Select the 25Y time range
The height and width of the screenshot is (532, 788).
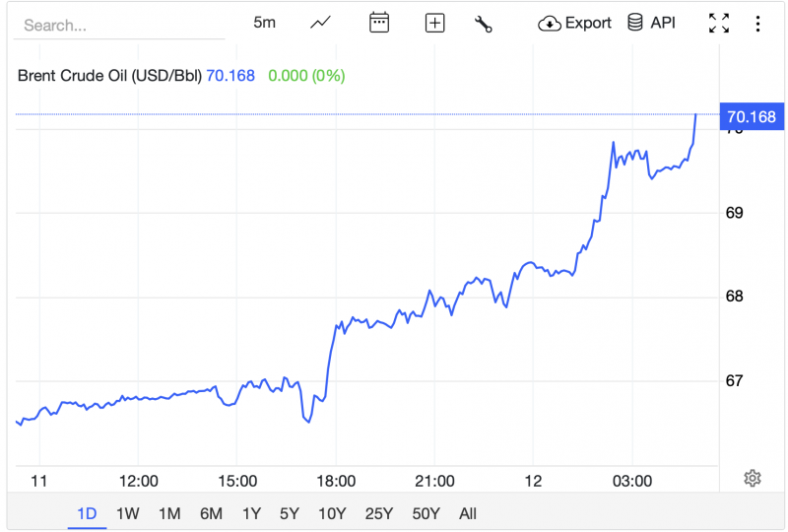[378, 513]
